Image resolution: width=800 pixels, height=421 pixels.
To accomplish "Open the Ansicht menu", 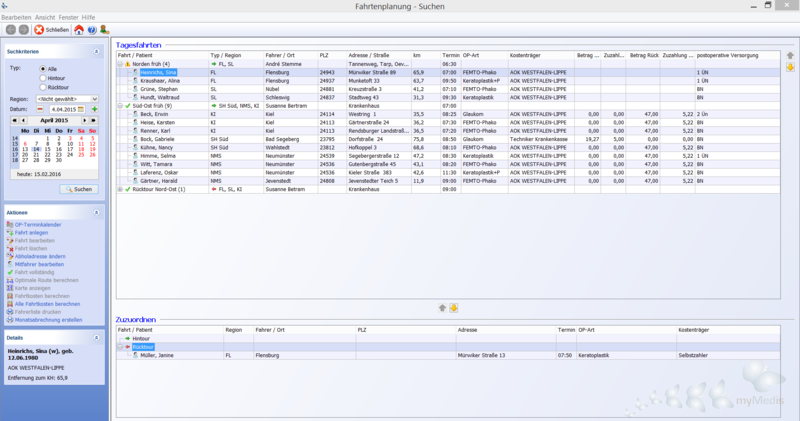I will coord(45,17).
